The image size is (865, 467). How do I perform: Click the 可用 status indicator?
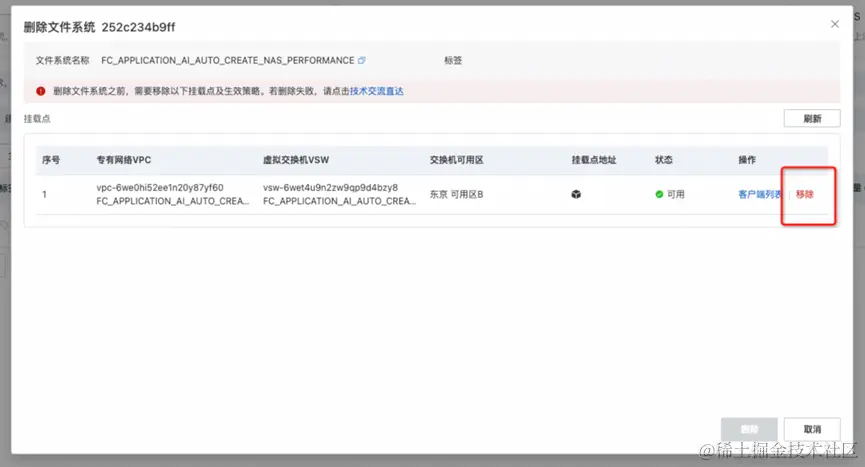pyautogui.click(x=670, y=194)
